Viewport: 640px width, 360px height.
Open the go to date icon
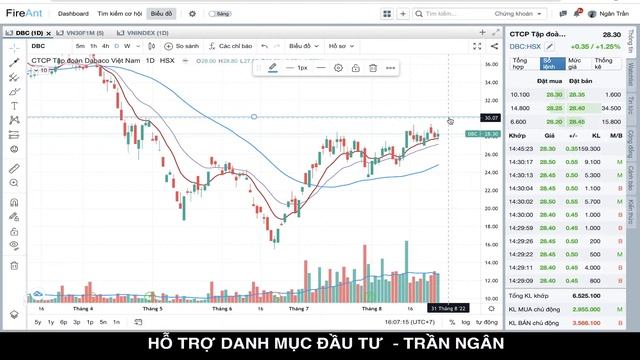[x=138, y=322]
